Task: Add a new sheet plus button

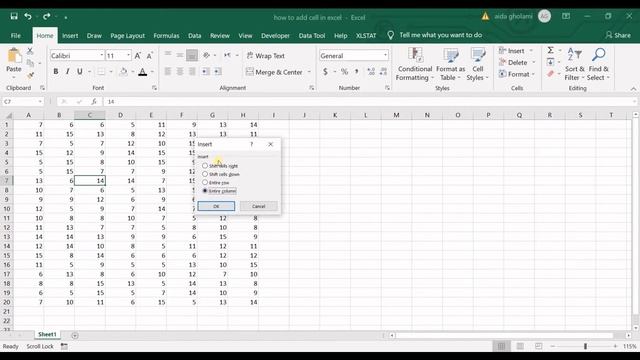Action: point(75,335)
